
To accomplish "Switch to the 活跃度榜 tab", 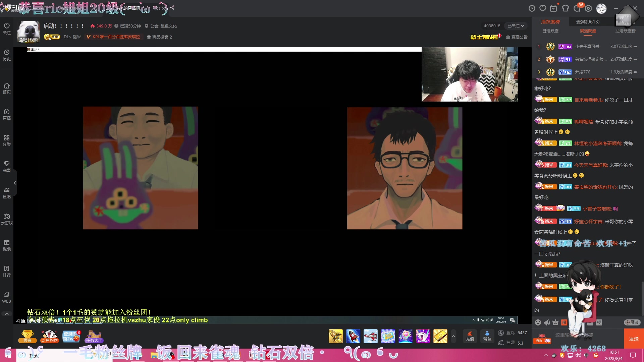I will pyautogui.click(x=550, y=22).
